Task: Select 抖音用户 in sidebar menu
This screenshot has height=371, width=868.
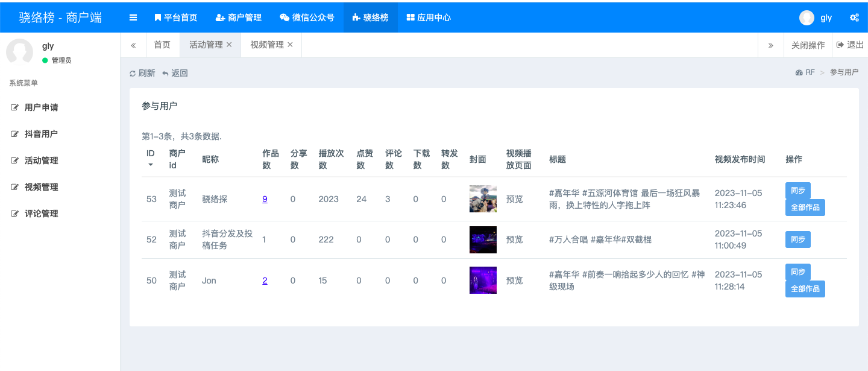Action: click(41, 134)
